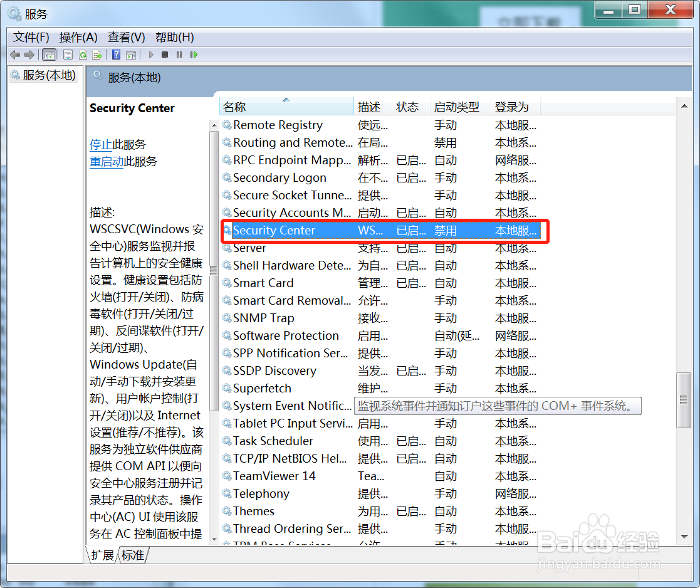700x588 pixels.
Task: Click the description pane scrollbar thumb
Action: tap(214, 271)
